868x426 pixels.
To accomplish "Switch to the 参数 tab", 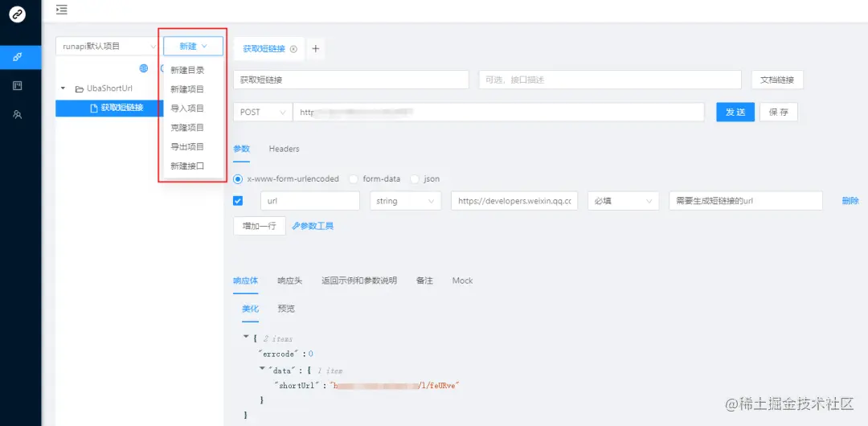I will [241, 149].
